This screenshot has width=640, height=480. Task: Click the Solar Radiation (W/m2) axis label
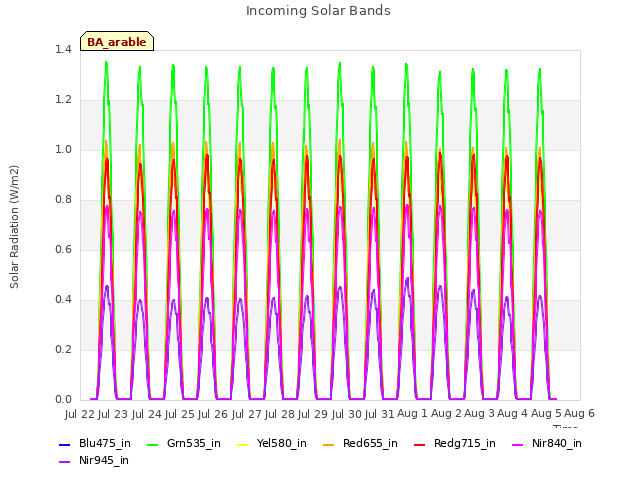click(14, 227)
